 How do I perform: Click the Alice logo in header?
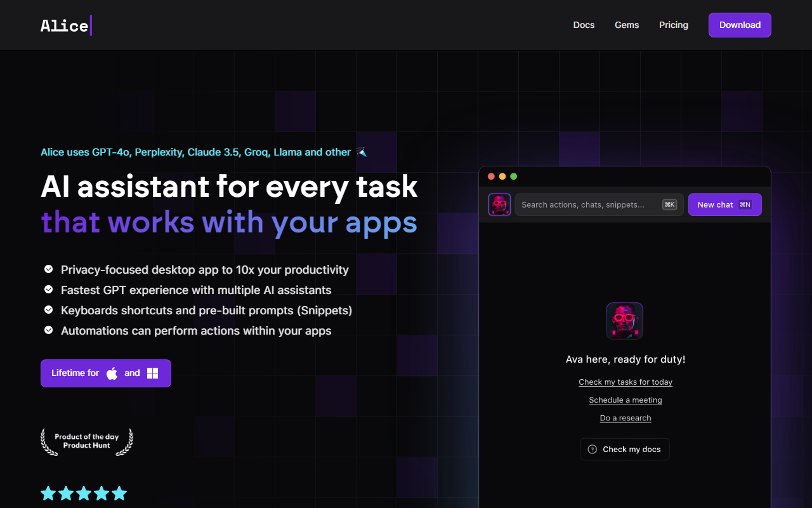tap(66, 25)
